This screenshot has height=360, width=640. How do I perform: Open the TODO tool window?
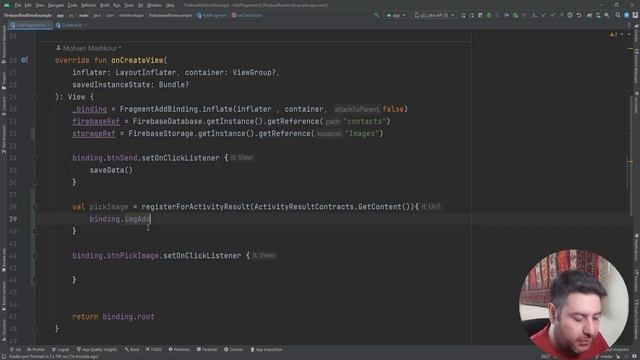click(x=154, y=350)
